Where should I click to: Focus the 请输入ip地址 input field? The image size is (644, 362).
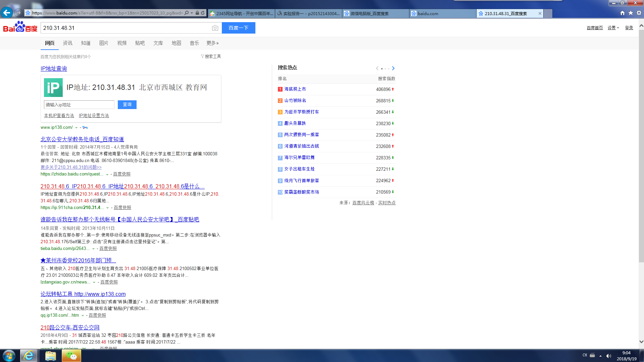click(79, 105)
